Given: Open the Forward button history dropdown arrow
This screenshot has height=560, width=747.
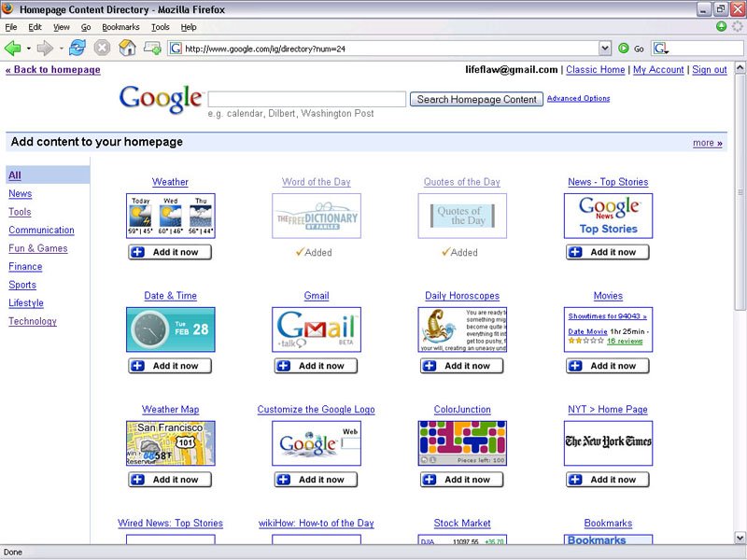Looking at the screenshot, I should pyautogui.click(x=61, y=49).
